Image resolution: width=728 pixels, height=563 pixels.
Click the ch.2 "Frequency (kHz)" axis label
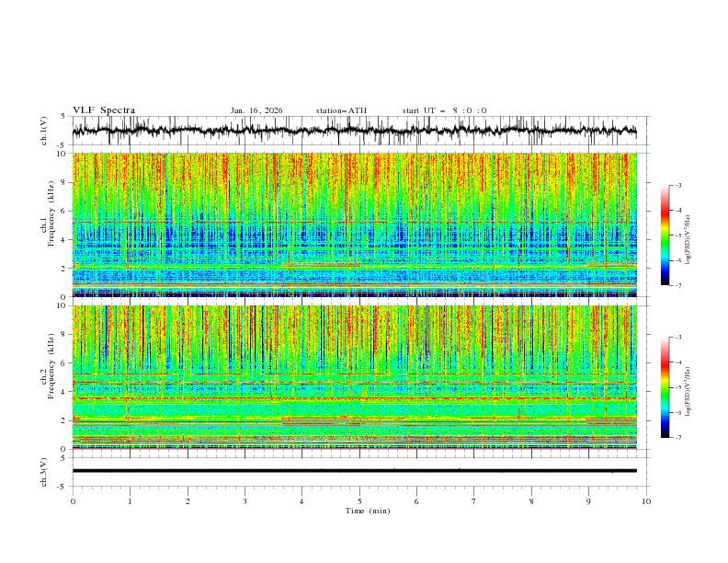[51, 365]
